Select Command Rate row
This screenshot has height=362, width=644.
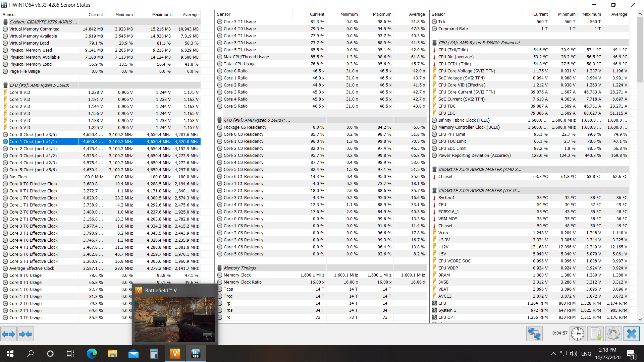pyautogui.click(x=530, y=28)
